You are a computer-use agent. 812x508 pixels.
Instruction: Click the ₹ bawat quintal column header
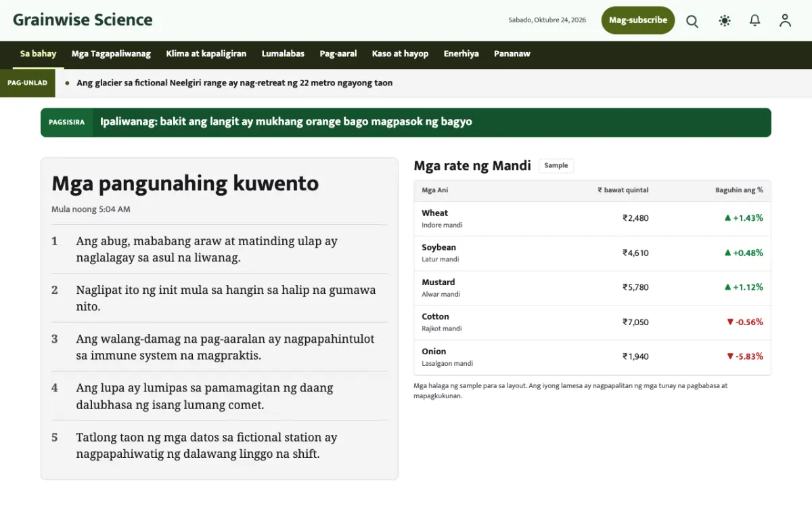click(x=623, y=190)
